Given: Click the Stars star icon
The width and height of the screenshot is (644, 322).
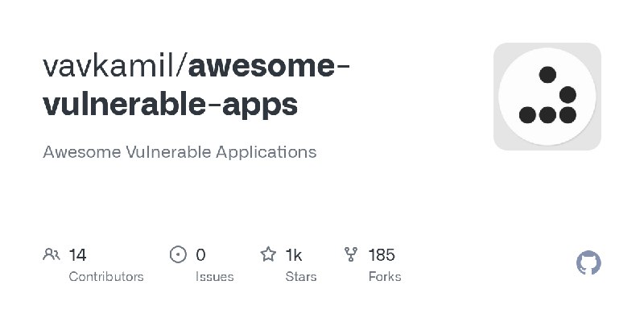Looking at the screenshot, I should pyautogui.click(x=268, y=254).
